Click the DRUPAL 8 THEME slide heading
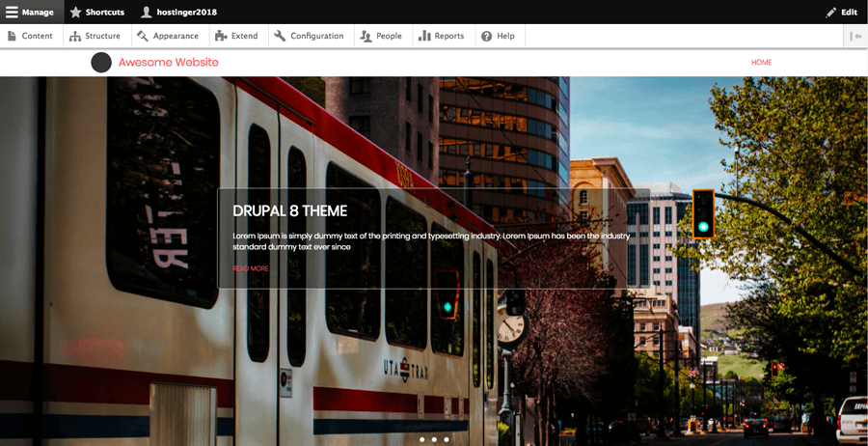This screenshot has height=446, width=868. 290,211
